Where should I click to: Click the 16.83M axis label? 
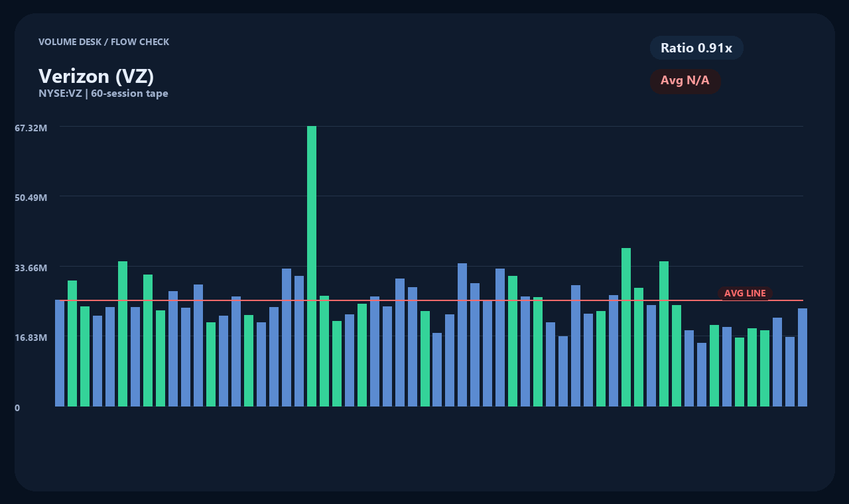click(31, 338)
